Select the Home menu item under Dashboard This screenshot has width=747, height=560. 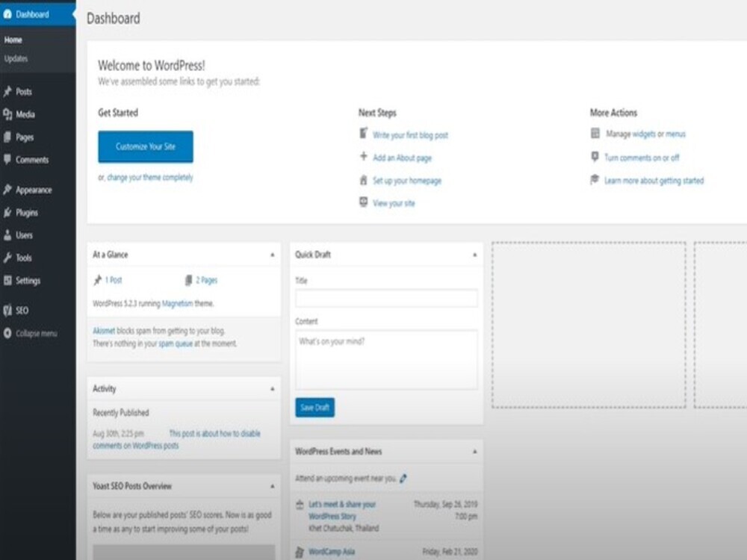click(x=13, y=40)
